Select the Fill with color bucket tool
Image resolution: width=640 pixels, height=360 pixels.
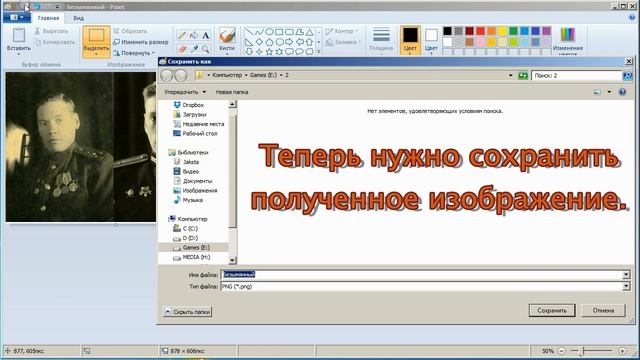tap(194, 36)
